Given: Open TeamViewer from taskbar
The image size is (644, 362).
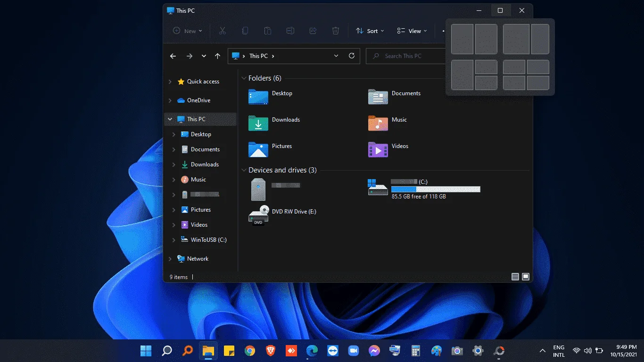Looking at the screenshot, I should 333,351.
